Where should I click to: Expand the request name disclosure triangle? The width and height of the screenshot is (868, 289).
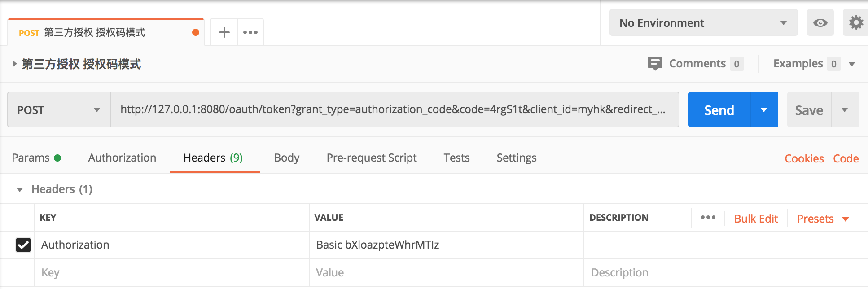(x=14, y=64)
